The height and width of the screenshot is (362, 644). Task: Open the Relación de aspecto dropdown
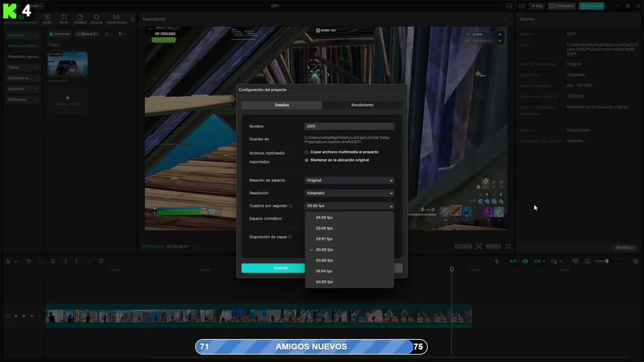pos(349,180)
